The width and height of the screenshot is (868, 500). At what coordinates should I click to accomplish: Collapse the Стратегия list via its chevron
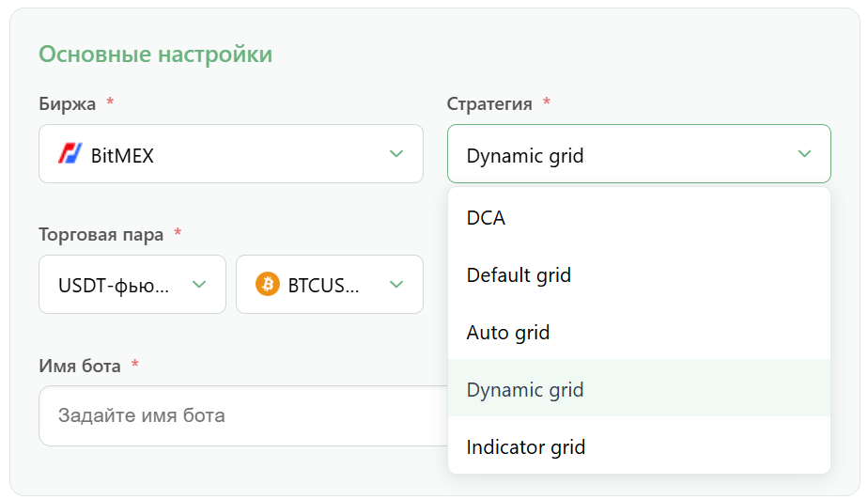(x=804, y=154)
